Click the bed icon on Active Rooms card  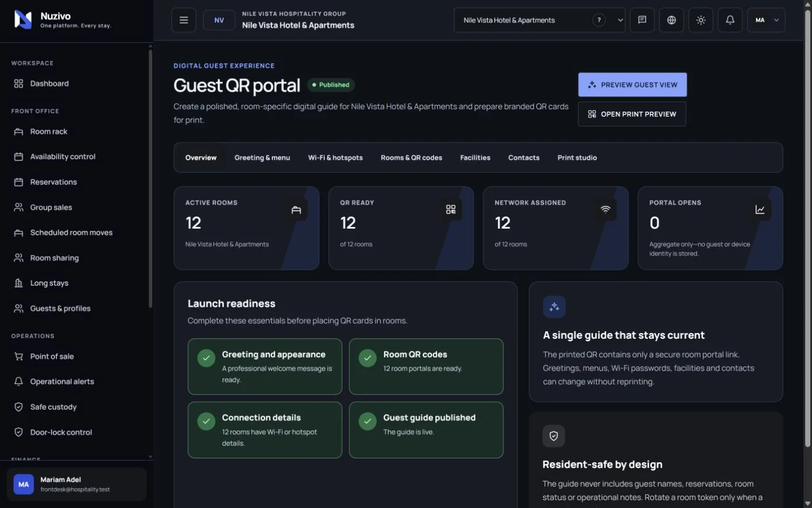[296, 210]
